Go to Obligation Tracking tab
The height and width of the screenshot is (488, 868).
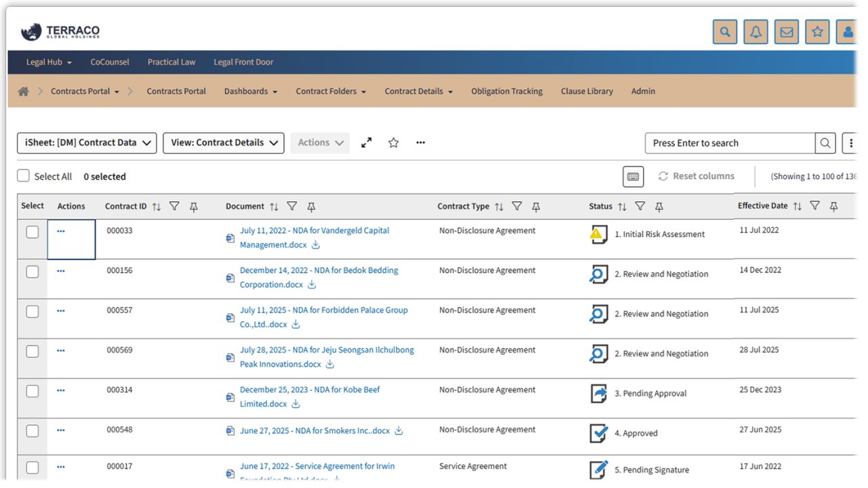pos(507,91)
